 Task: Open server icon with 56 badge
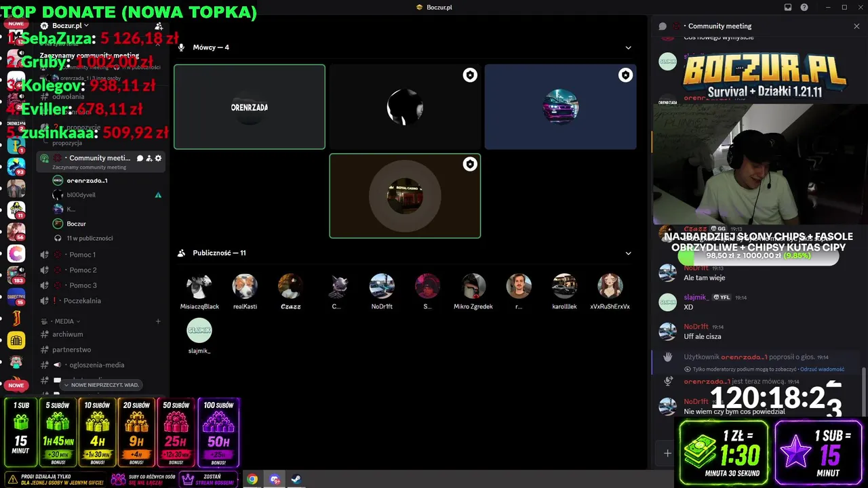pyautogui.click(x=16, y=231)
